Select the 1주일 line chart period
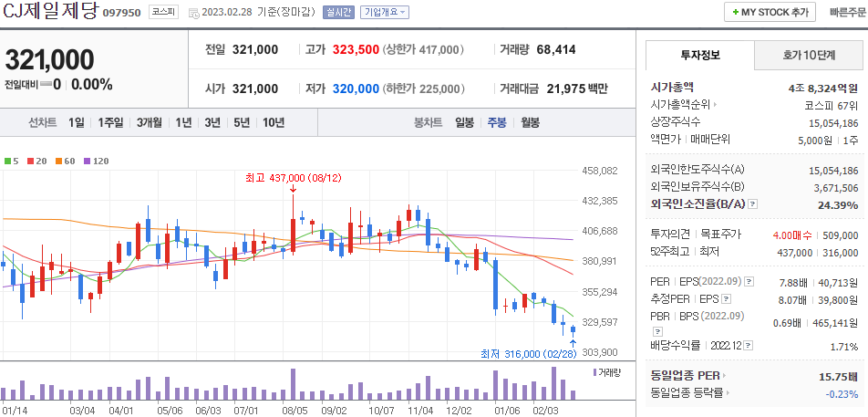Viewport: 868px width, 417px height. pos(110,123)
